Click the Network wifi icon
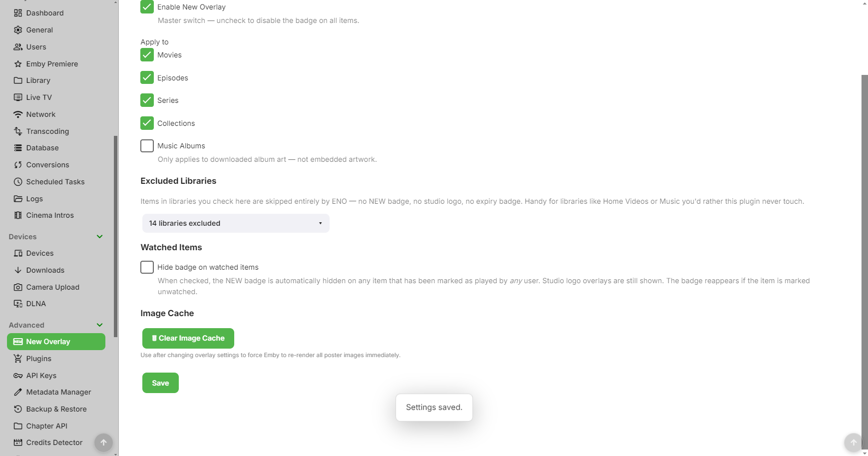This screenshot has height=456, width=868. point(18,114)
